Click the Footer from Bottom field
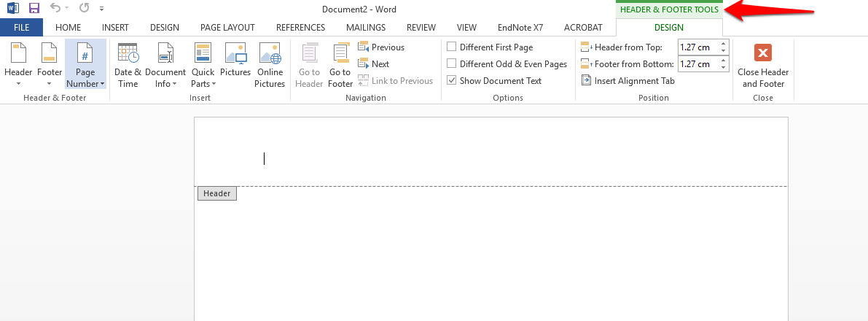868x321 pixels. point(698,63)
